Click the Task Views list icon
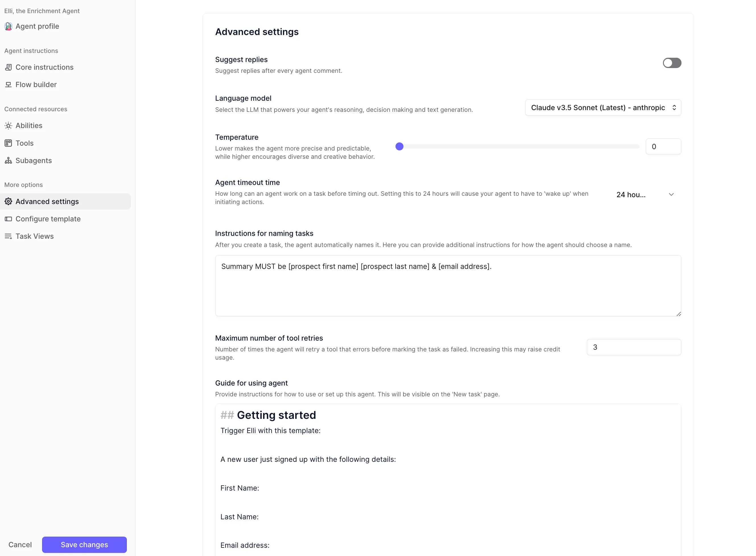 pos(9,237)
